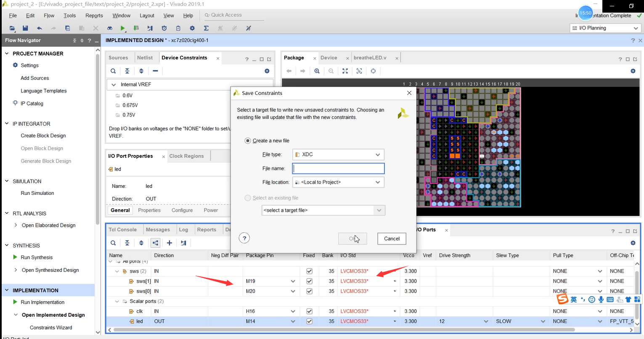Click Run Implementation in Flow Navigator
The height and width of the screenshot is (339, 644).
pos(42,302)
